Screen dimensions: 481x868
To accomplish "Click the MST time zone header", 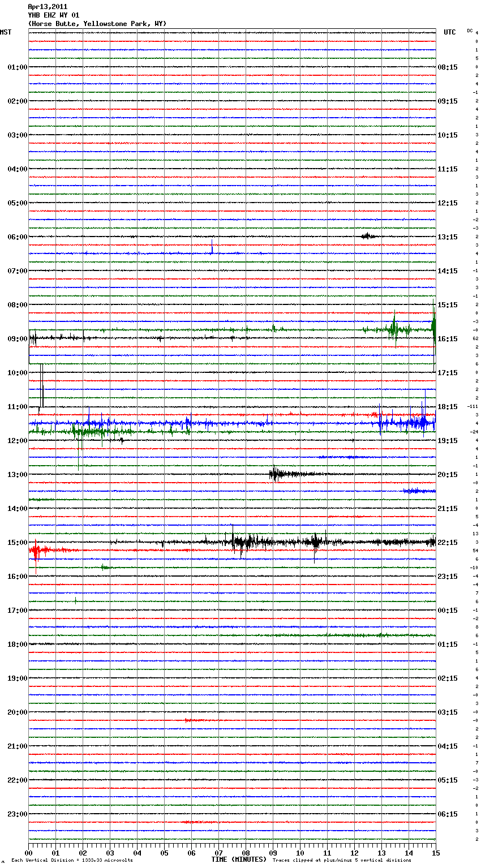I will (6, 32).
